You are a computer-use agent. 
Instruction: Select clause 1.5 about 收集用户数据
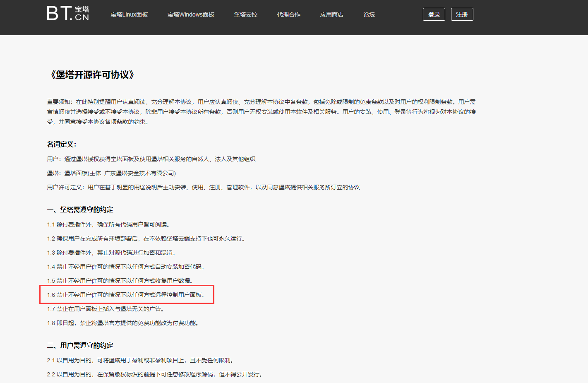tap(120, 281)
